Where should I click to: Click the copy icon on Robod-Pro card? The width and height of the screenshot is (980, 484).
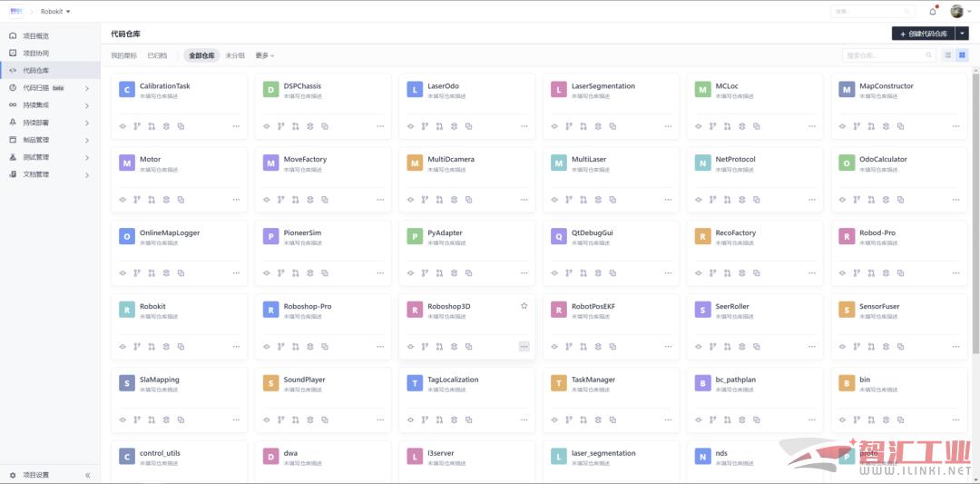[901, 273]
